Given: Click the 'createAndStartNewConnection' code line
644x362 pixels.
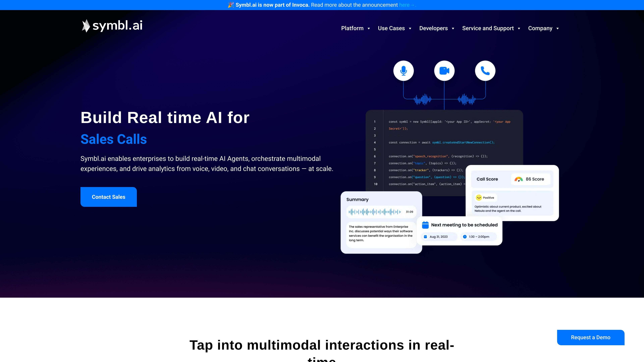Looking at the screenshot, I should 442,142.
